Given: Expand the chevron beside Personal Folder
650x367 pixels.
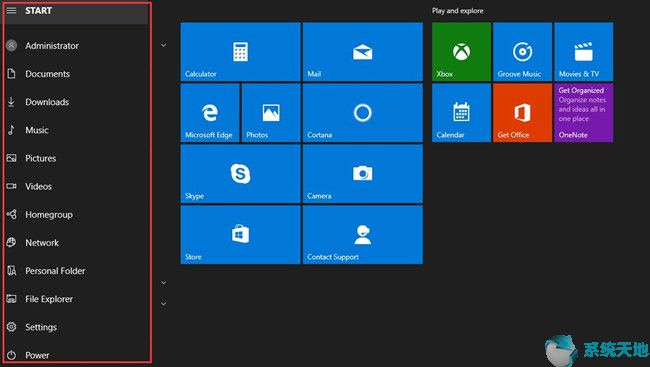Looking at the screenshot, I should [164, 283].
